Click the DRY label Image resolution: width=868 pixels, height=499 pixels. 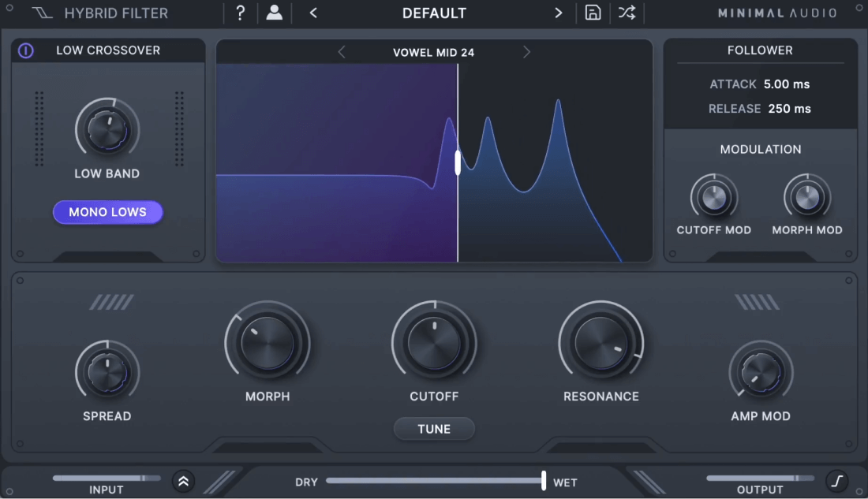coord(307,482)
